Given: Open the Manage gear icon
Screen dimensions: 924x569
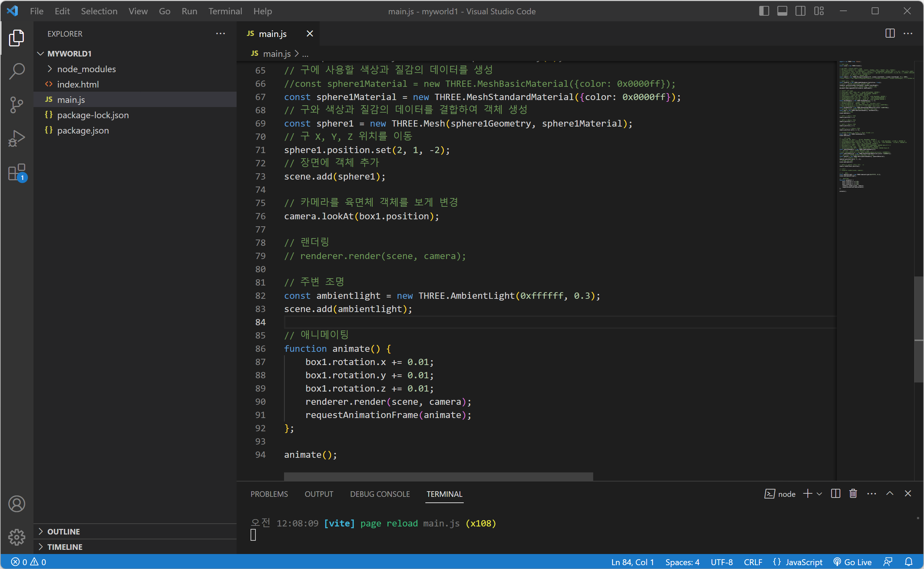Looking at the screenshot, I should [x=16, y=537].
